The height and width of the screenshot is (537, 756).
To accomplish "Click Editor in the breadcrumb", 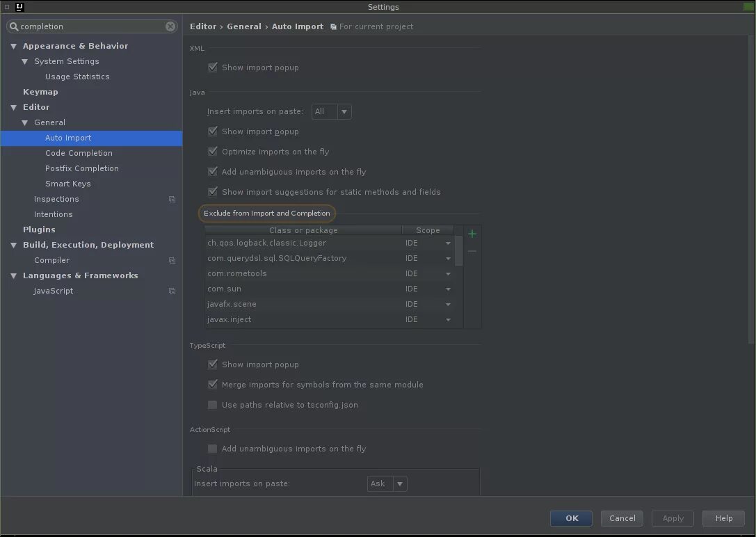I will (203, 26).
